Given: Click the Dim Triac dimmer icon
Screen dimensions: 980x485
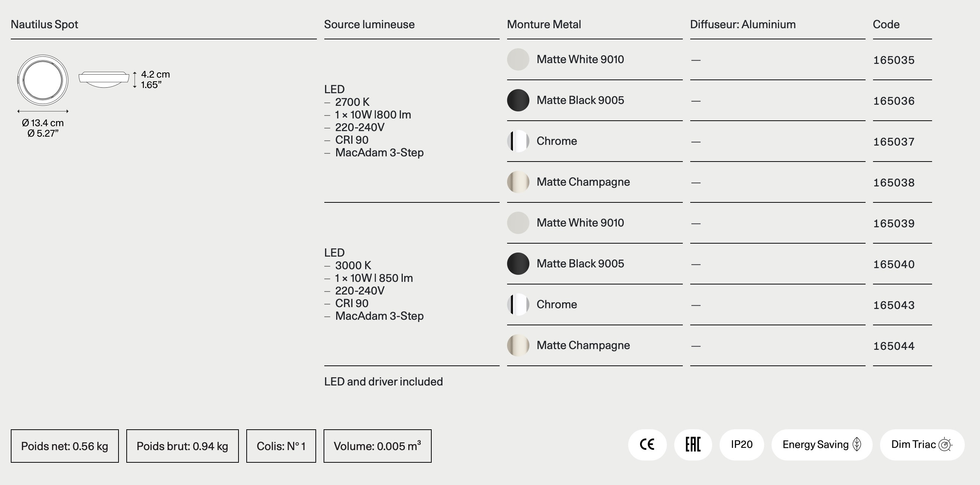Looking at the screenshot, I should tap(945, 445).
